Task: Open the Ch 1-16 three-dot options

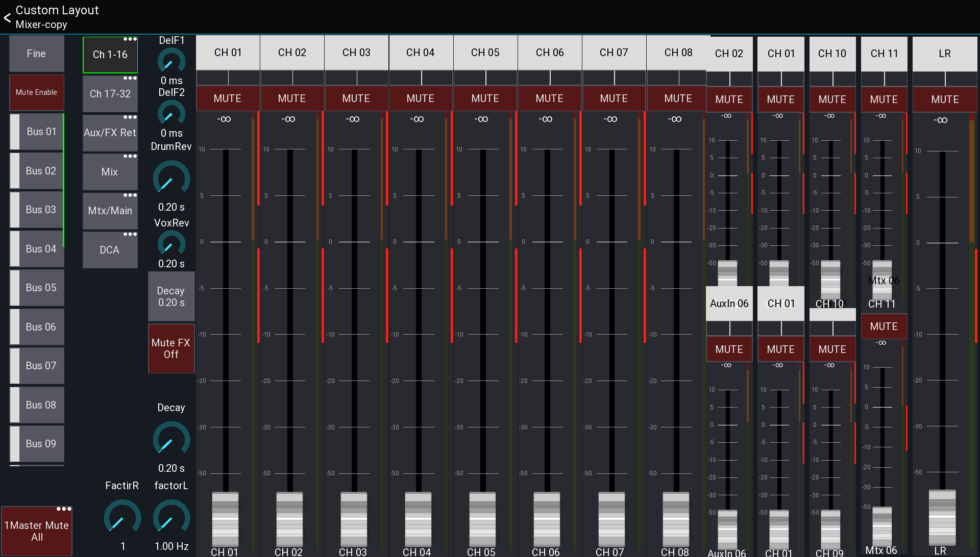Action: click(x=130, y=39)
